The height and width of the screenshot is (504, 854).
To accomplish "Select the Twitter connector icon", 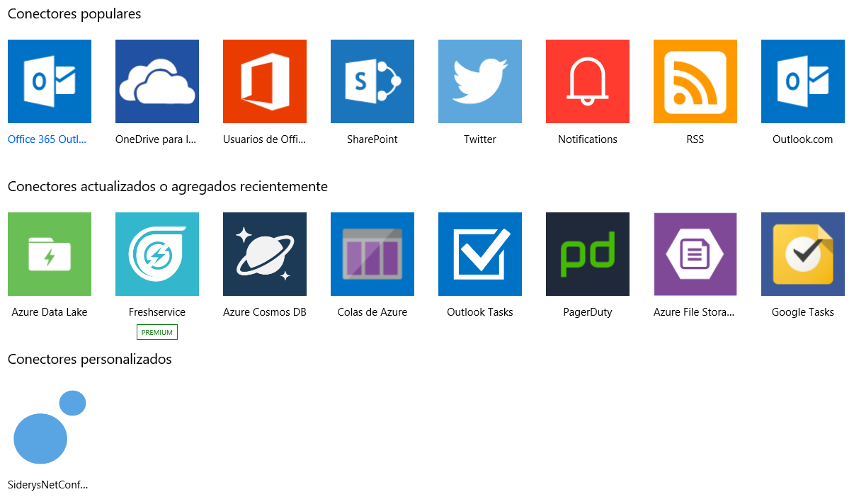I will (x=480, y=81).
